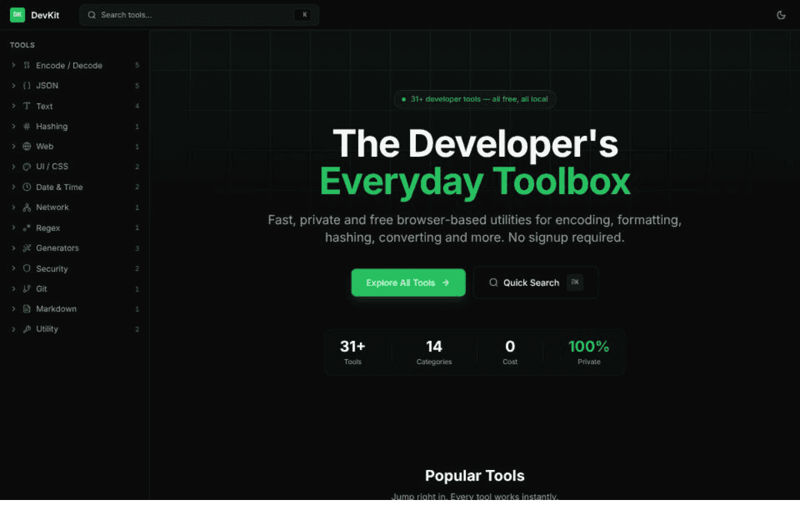Expand the Utility category chevron

(x=13, y=329)
